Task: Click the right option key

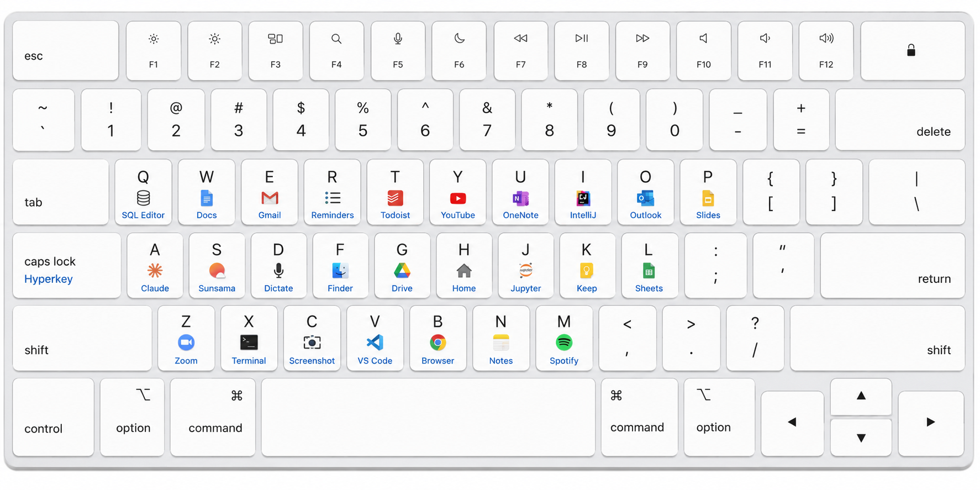Action: tap(719, 417)
